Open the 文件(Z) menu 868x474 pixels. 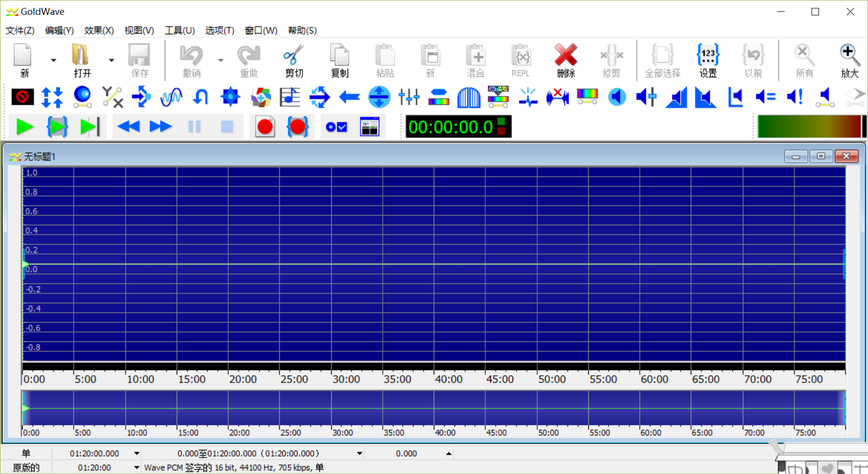tap(20, 31)
